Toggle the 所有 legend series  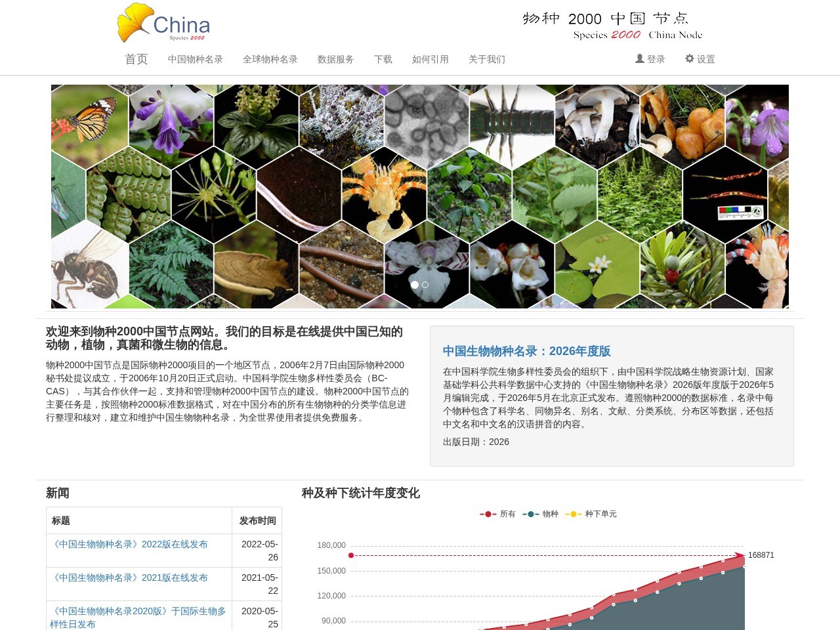[498, 514]
